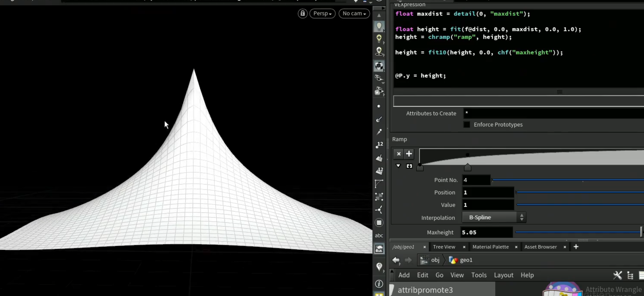Image resolution: width=644 pixels, height=296 pixels.
Task: Open the network View menu
Action: point(457,275)
